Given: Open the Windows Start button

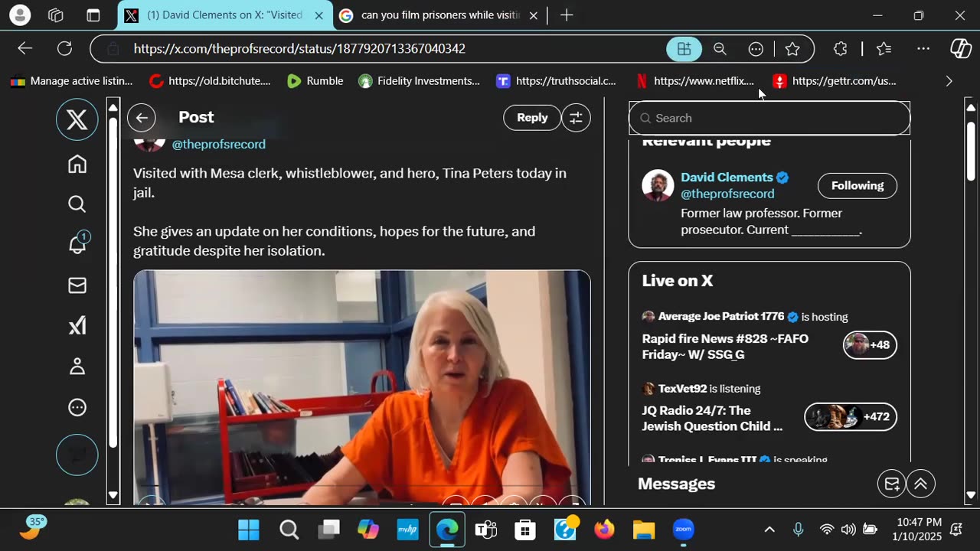Looking at the screenshot, I should coord(249,530).
